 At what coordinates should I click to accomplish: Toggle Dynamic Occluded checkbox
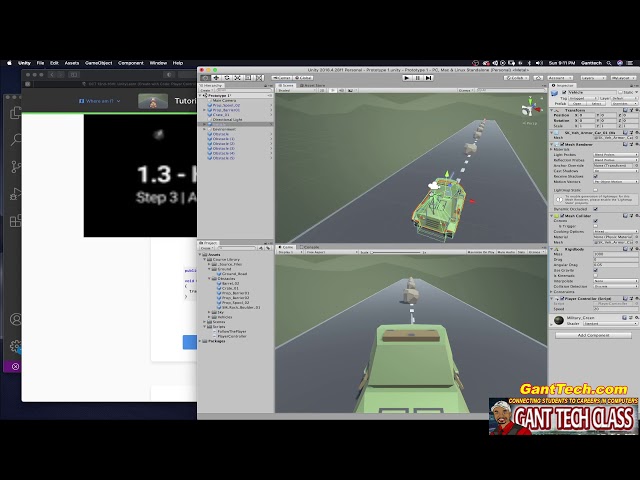pyautogui.click(x=596, y=209)
